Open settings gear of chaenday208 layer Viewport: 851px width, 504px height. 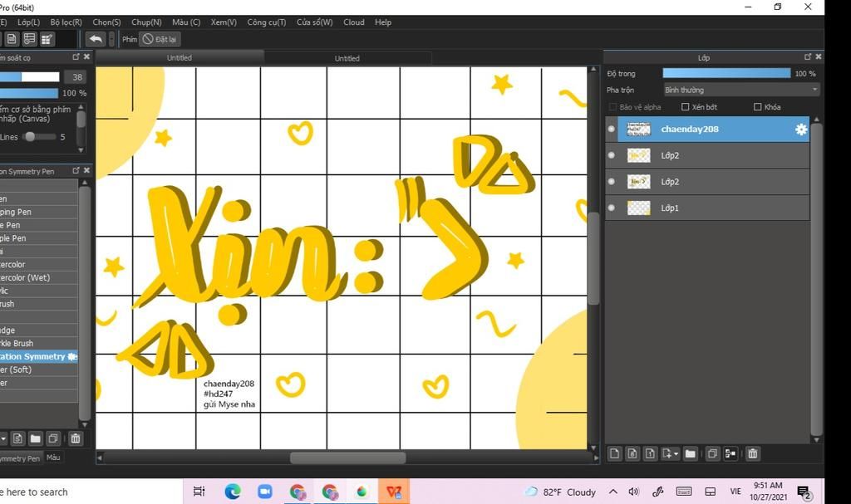click(x=801, y=130)
